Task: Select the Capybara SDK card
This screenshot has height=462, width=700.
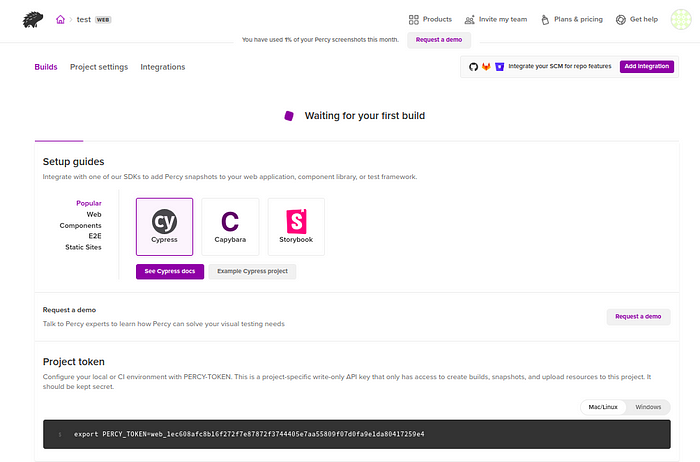Action: click(x=230, y=227)
